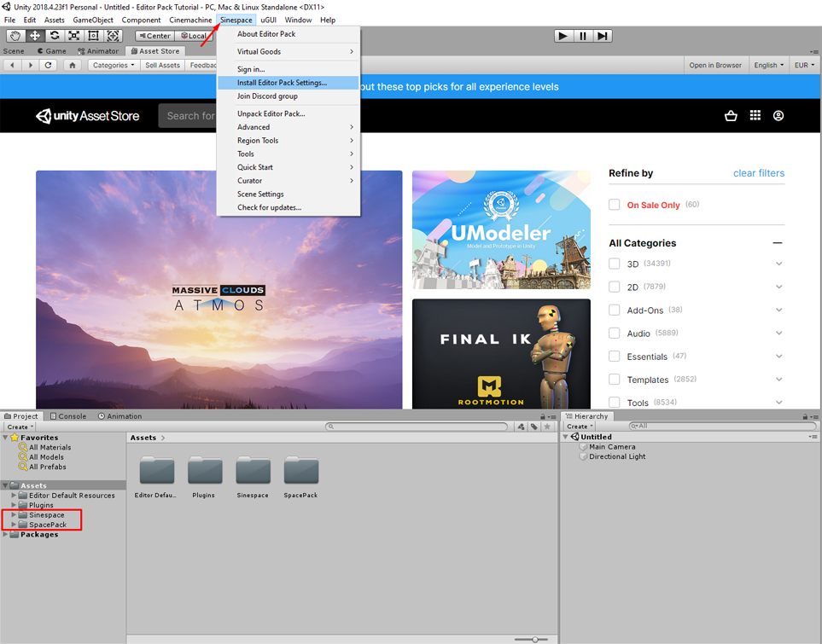Check the Add-Ons category checkbox
This screenshot has height=644, width=822.
[615, 310]
